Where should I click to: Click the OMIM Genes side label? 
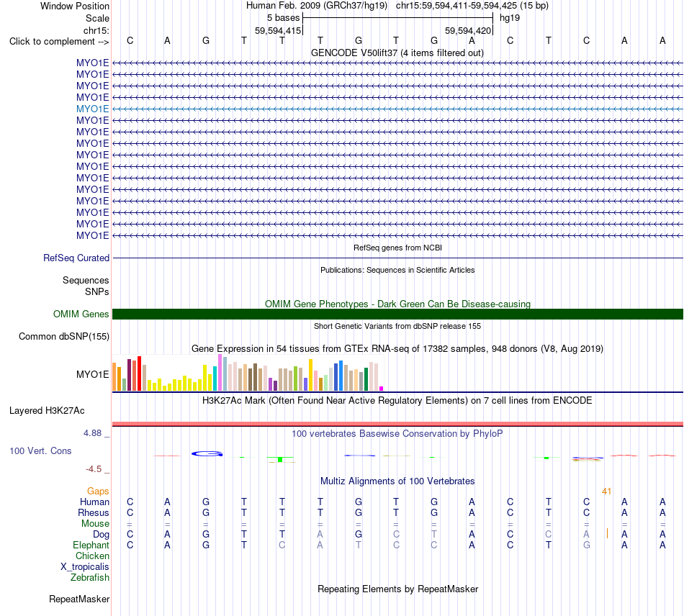(x=81, y=314)
